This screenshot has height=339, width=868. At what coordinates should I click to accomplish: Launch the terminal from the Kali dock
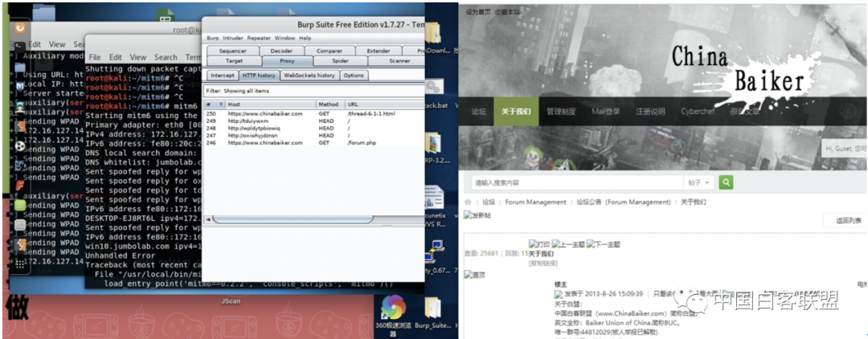click(x=19, y=46)
